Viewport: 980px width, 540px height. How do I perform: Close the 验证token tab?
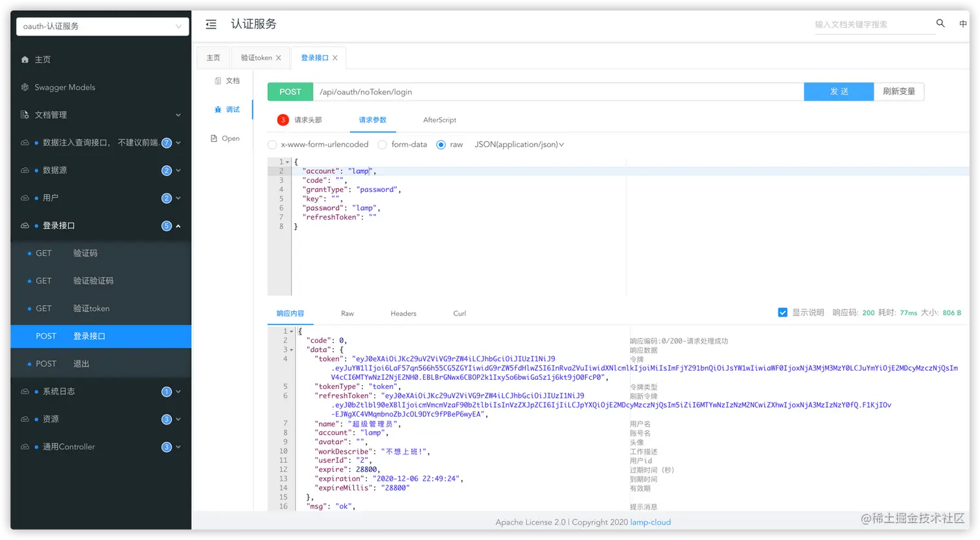279,58
